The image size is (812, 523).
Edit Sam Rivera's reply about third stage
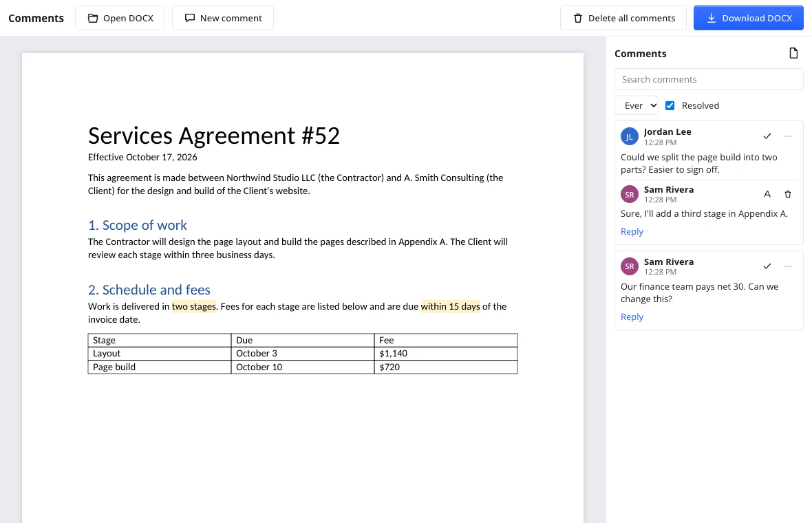pos(767,194)
